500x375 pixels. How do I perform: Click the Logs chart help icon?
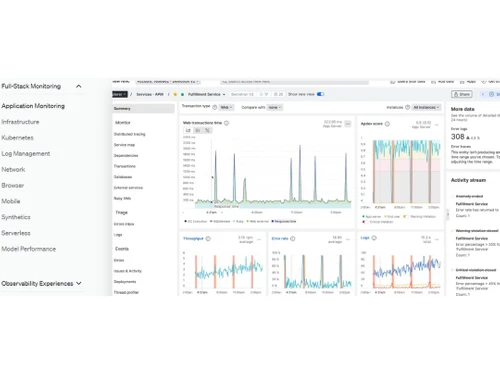[374, 238]
